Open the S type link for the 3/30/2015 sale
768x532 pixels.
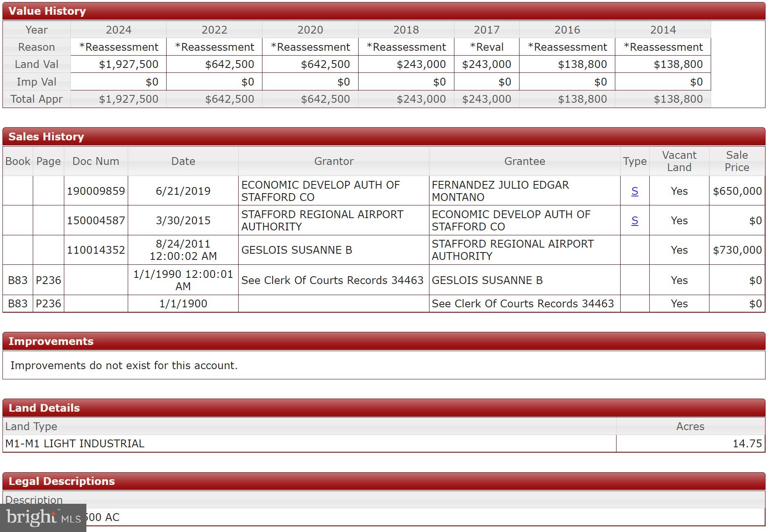pyautogui.click(x=635, y=221)
